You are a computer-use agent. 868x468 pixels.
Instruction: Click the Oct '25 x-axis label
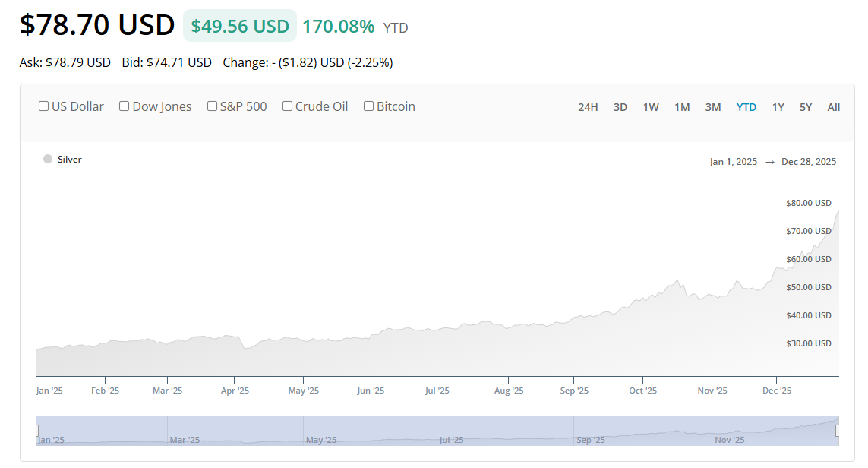point(642,391)
